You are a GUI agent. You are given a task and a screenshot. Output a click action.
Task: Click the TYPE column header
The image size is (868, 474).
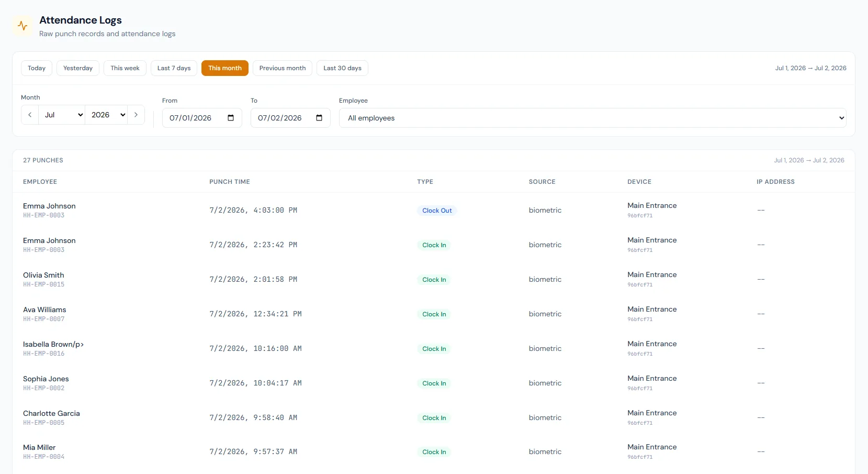[425, 182]
